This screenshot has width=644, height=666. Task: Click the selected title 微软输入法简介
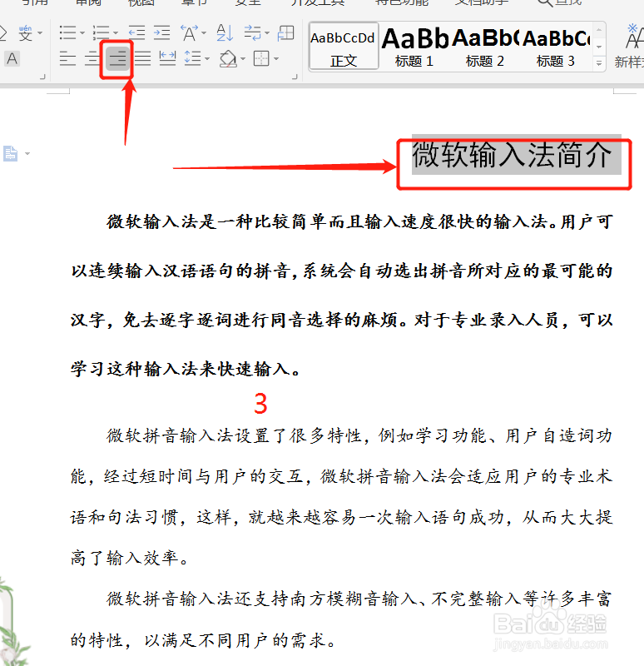[x=512, y=155]
